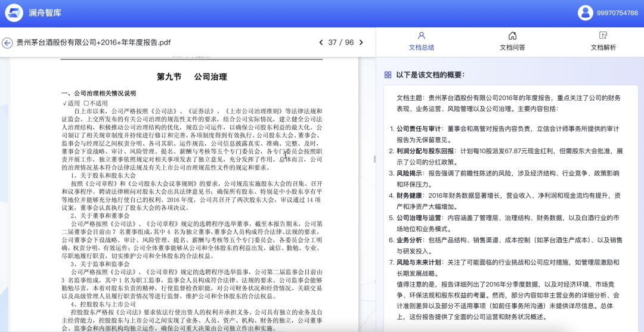The height and width of the screenshot is (332, 644).
Task: Click the heading 第九节 公司治理
Action: point(192,77)
